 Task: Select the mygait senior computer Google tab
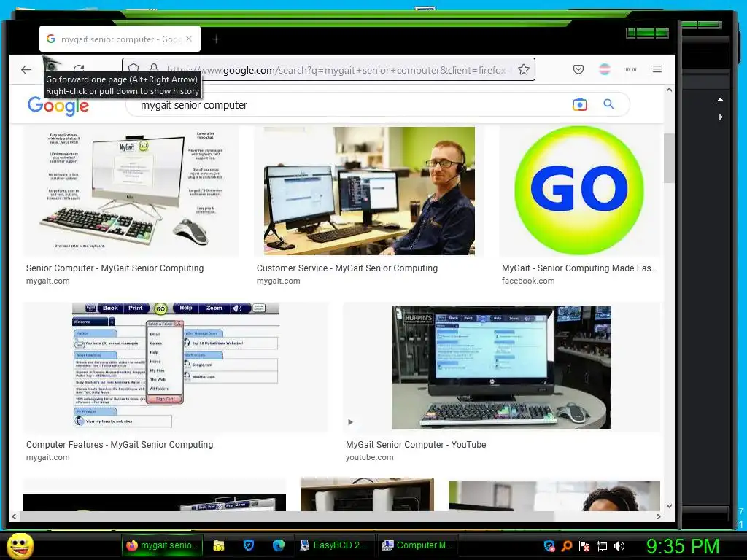(120, 39)
